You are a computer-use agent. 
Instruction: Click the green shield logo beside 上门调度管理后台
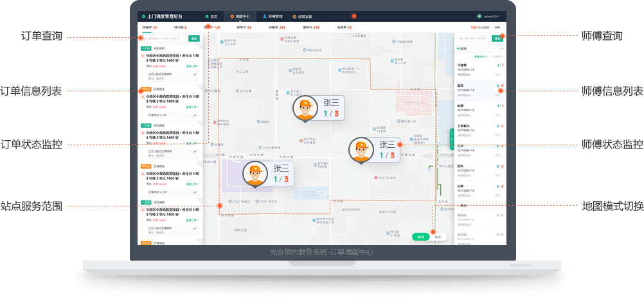point(143,16)
